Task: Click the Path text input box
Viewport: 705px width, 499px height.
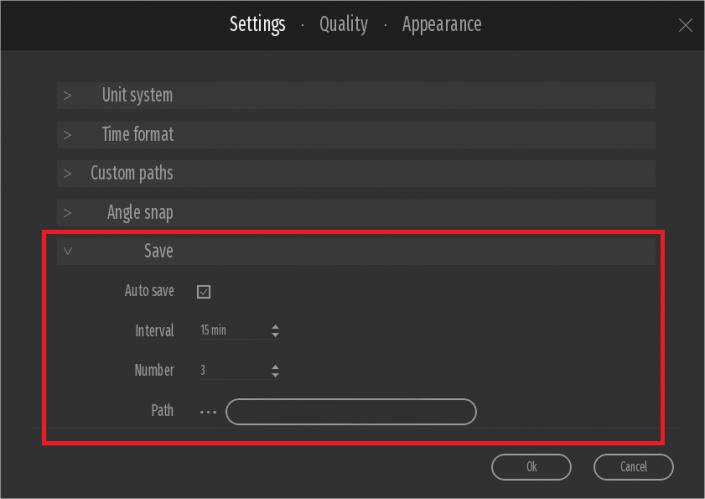Action: click(x=351, y=411)
